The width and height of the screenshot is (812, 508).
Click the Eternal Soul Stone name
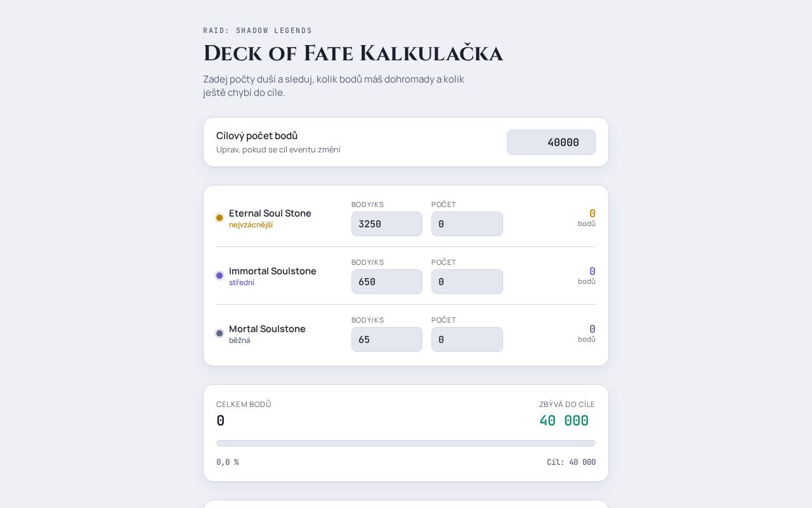click(x=270, y=213)
